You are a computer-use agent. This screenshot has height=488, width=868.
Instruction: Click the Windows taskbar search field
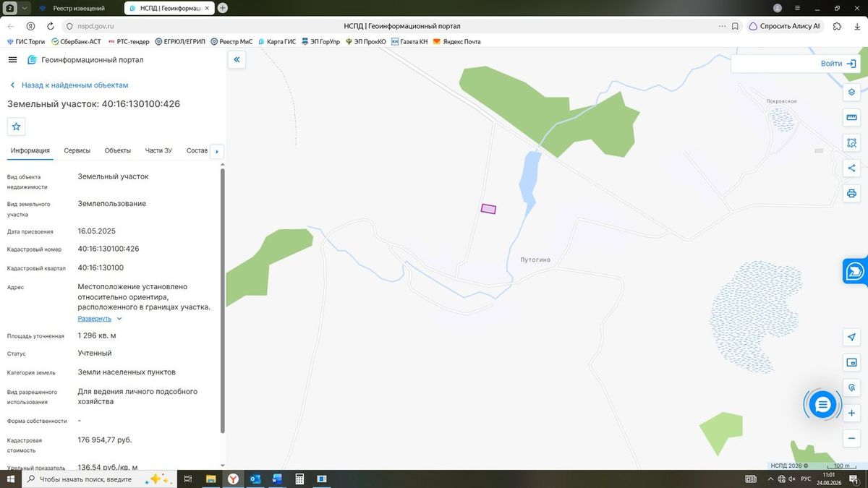point(85,479)
